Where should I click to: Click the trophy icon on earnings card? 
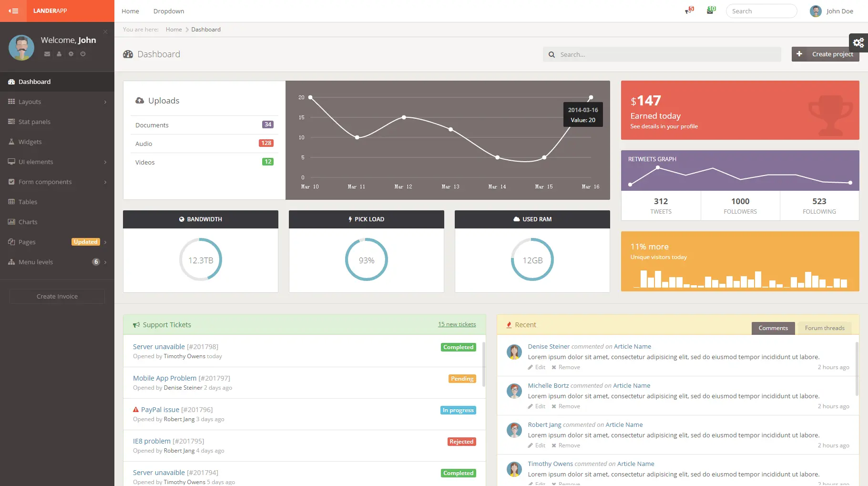[831, 115]
